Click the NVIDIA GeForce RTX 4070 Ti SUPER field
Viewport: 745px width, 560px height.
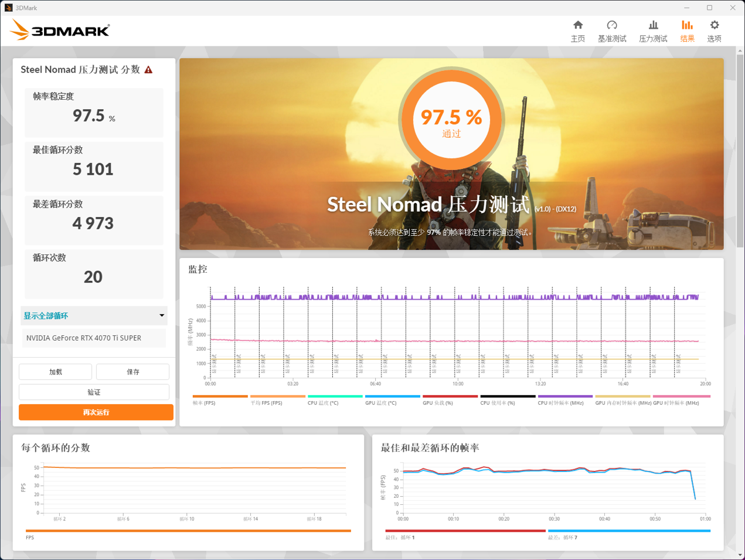[x=94, y=338]
